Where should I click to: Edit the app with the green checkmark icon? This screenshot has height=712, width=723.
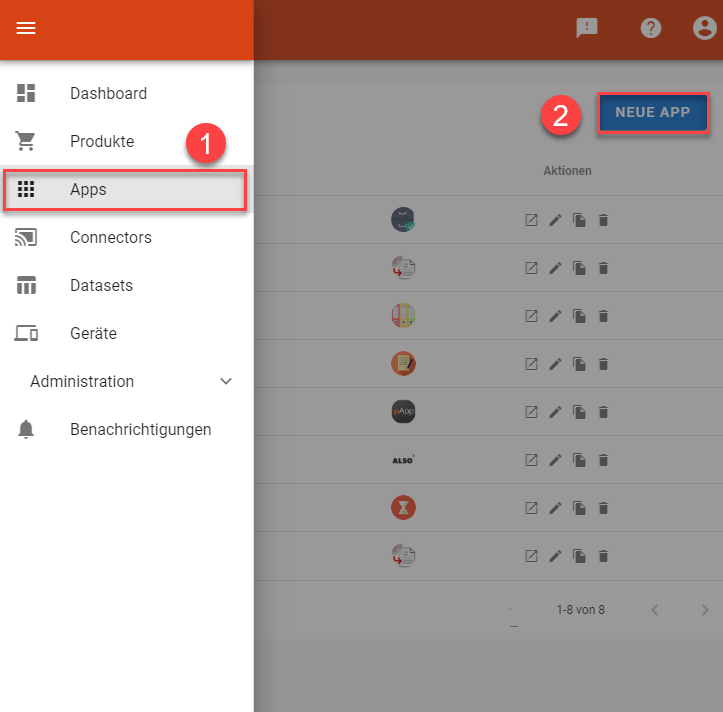tap(555, 220)
